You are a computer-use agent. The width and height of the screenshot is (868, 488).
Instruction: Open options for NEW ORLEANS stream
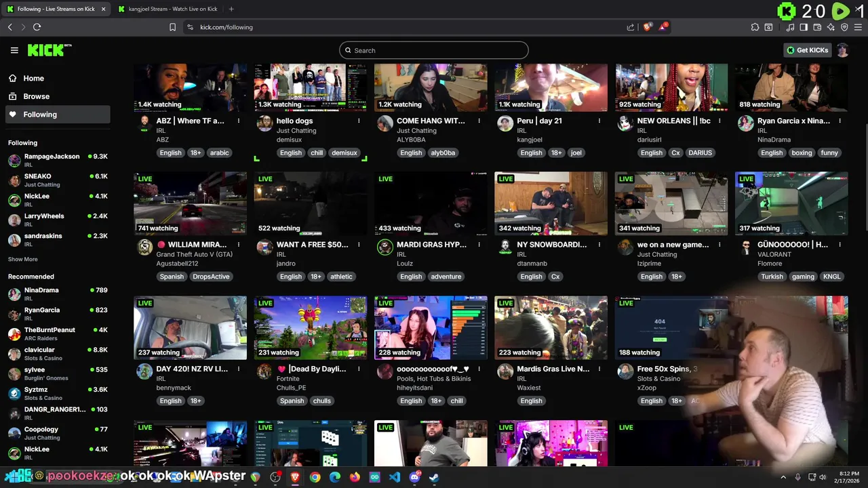[x=719, y=121]
